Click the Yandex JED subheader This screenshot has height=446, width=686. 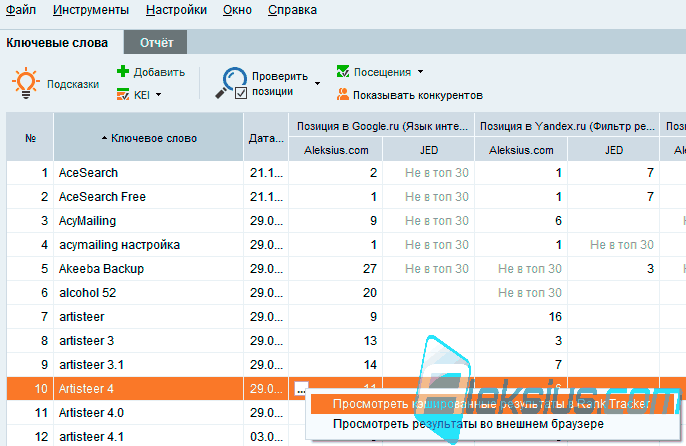pyautogui.click(x=613, y=150)
